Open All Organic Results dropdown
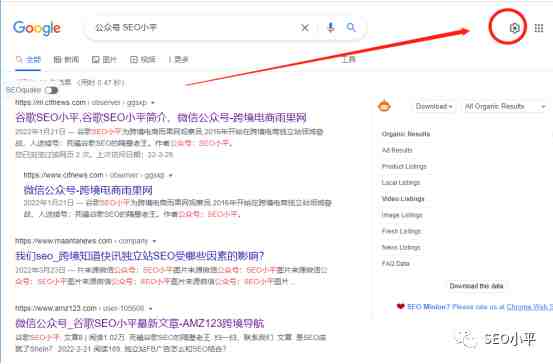 click(505, 106)
